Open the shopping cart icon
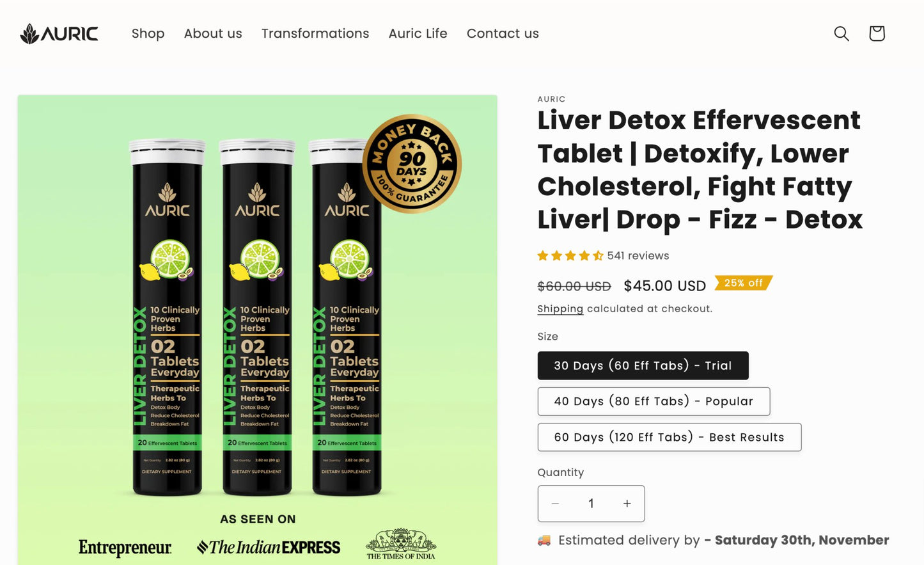924x565 pixels. click(877, 33)
